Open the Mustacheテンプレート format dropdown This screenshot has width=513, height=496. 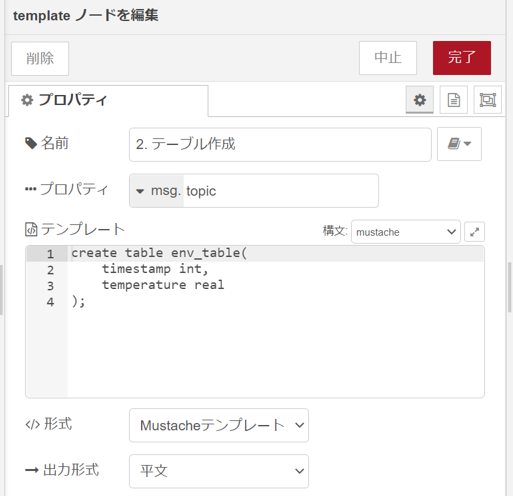point(219,425)
